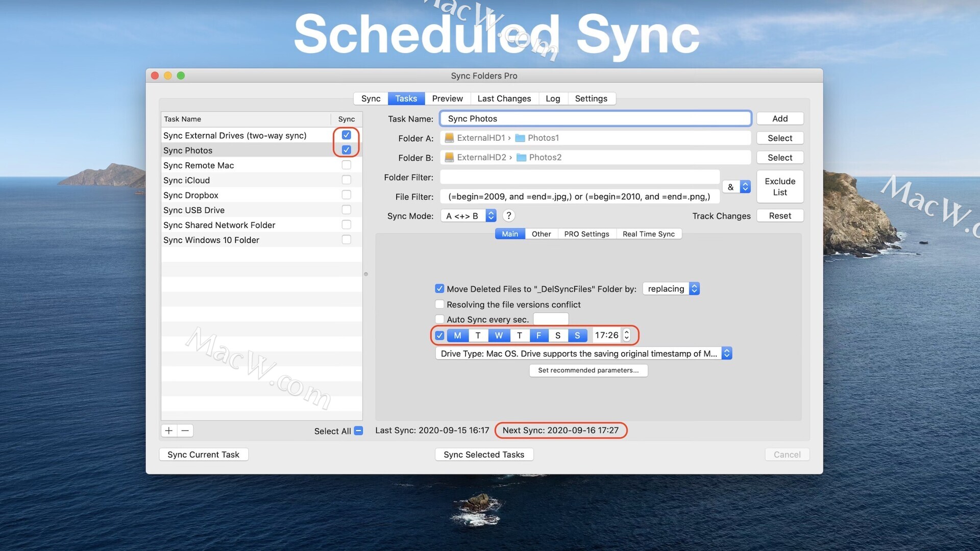Viewport: 980px width, 551px height.
Task: Enable sync checkbox for Sync Dropbox
Action: [346, 195]
